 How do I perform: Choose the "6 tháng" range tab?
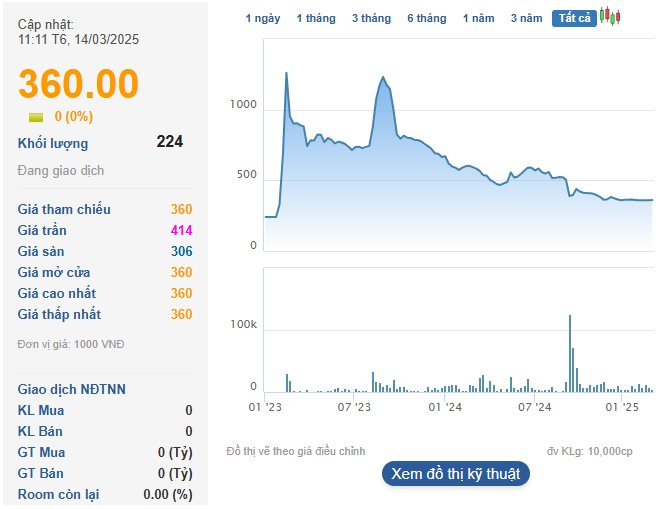[427, 19]
